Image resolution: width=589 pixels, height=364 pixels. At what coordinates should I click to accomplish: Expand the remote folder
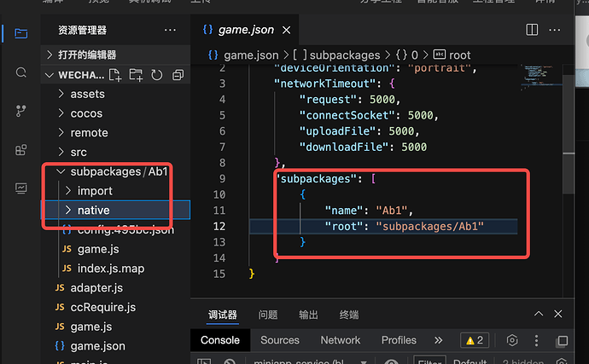tap(115, 132)
